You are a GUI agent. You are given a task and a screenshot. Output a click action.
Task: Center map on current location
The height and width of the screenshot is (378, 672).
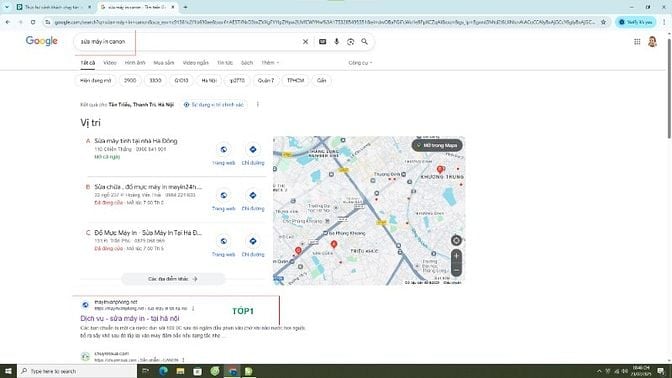(456, 240)
